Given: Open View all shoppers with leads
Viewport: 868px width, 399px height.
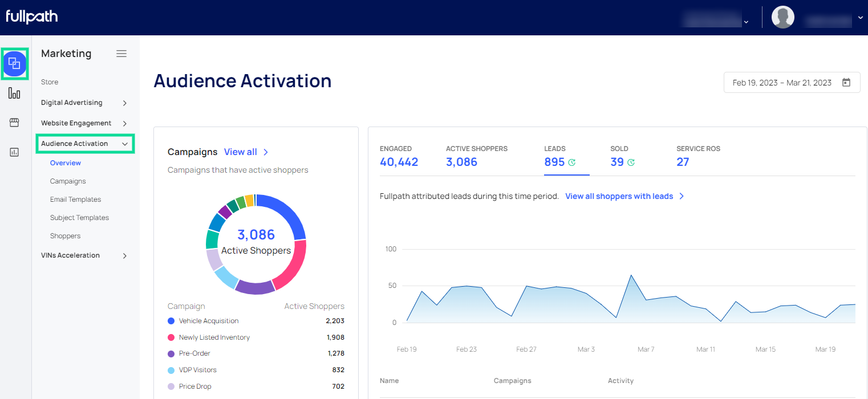Looking at the screenshot, I should point(624,196).
